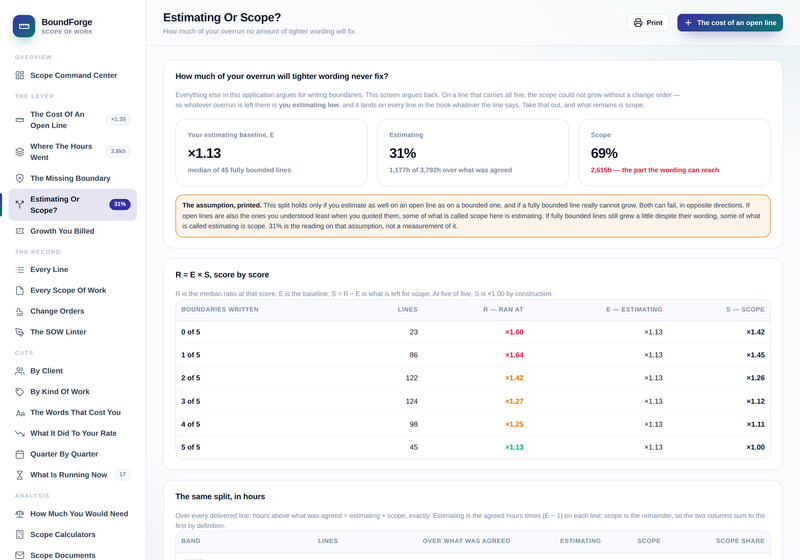
Task: Click By Client people icon
Action: click(x=19, y=371)
